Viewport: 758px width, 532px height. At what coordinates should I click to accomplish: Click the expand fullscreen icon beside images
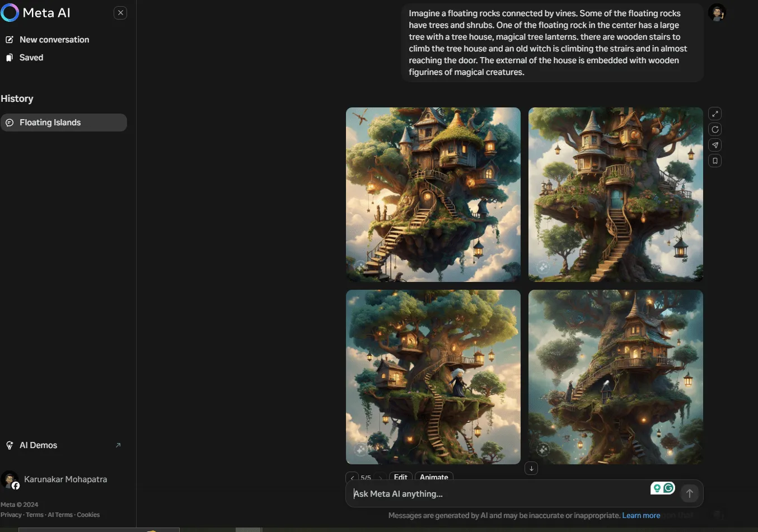(715, 114)
